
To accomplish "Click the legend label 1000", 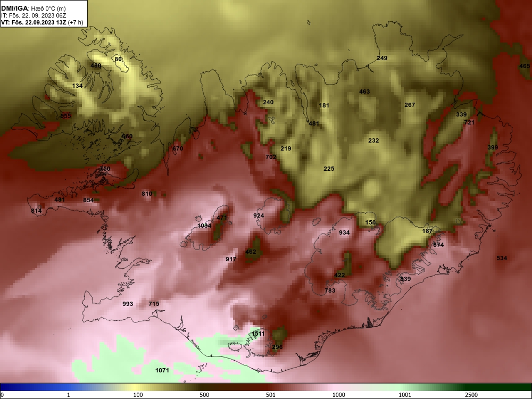I will click(338, 395).
